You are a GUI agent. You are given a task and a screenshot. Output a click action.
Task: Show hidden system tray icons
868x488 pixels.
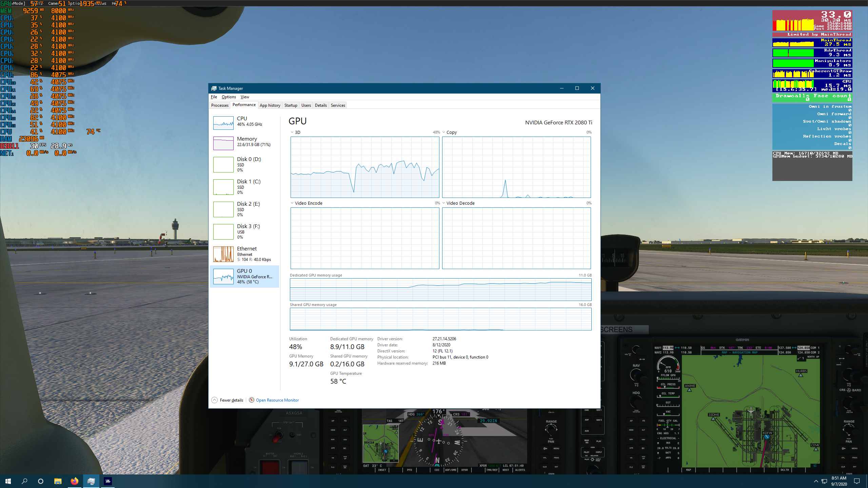tap(816, 481)
